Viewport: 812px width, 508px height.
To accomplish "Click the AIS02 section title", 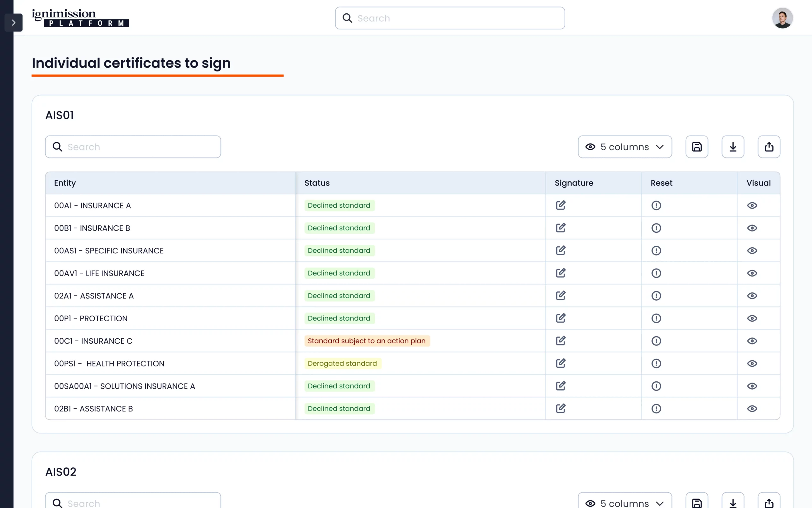I will pos(61,472).
